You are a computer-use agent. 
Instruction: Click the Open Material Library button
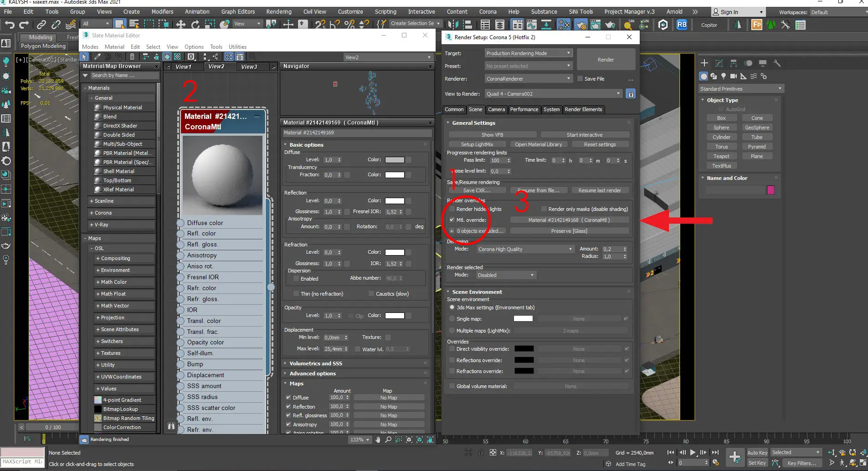click(x=538, y=144)
